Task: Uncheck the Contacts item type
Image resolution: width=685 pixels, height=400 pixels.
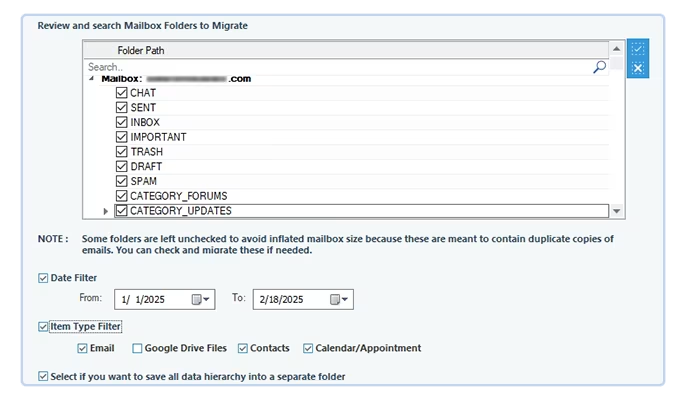Action: (243, 348)
